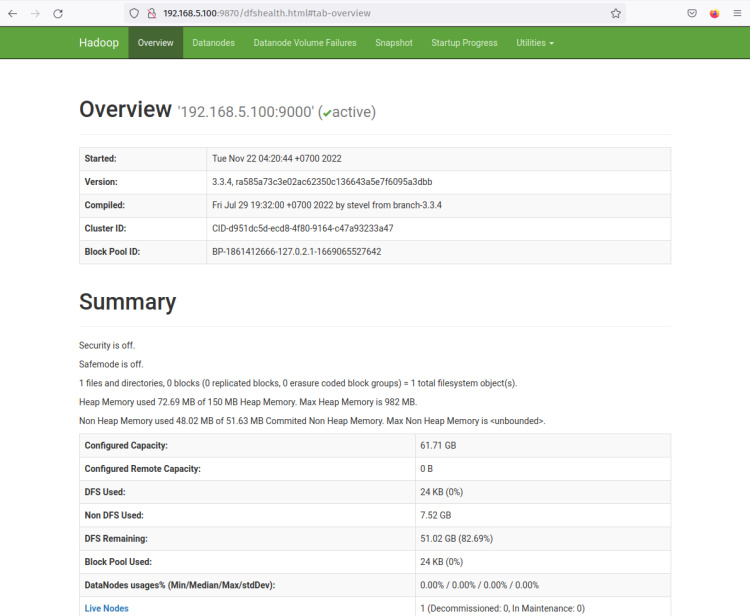
Task: Expand the Utilities dropdown menu
Action: coord(535,43)
